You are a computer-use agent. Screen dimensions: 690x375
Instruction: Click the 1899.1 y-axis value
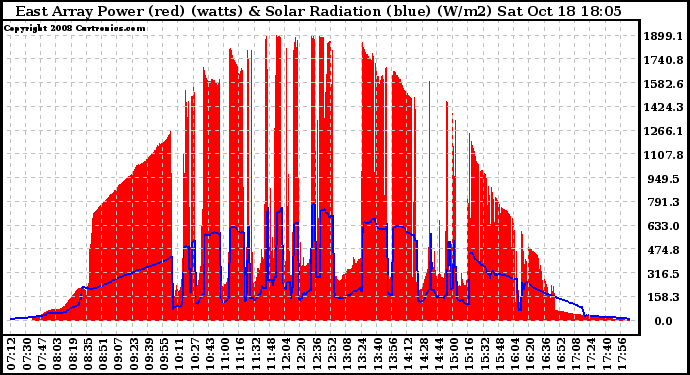[663, 36]
